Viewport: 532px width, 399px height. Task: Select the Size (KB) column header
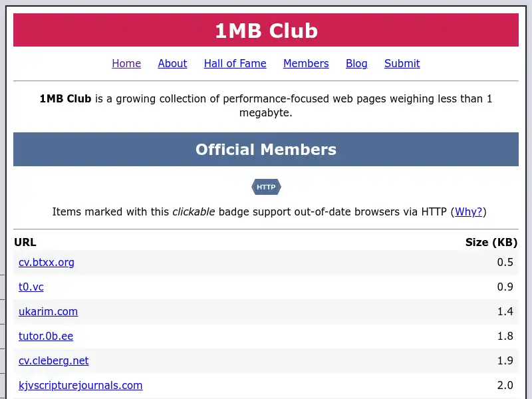point(491,242)
